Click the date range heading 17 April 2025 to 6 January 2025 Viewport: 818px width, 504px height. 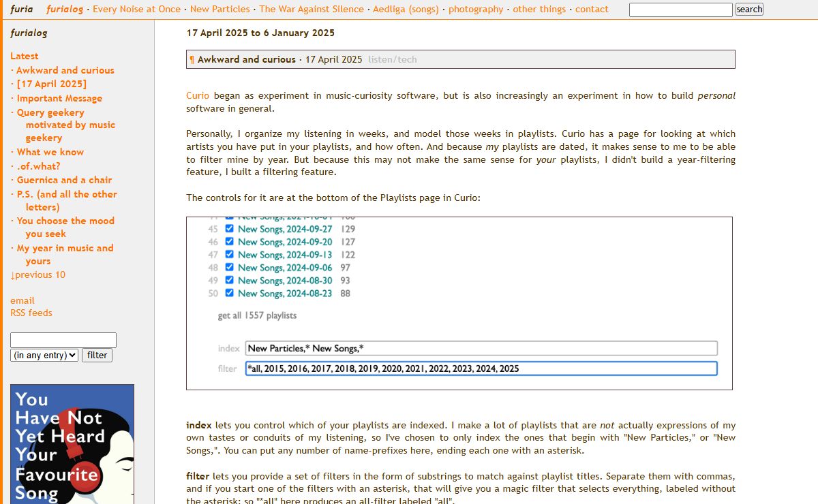point(260,33)
